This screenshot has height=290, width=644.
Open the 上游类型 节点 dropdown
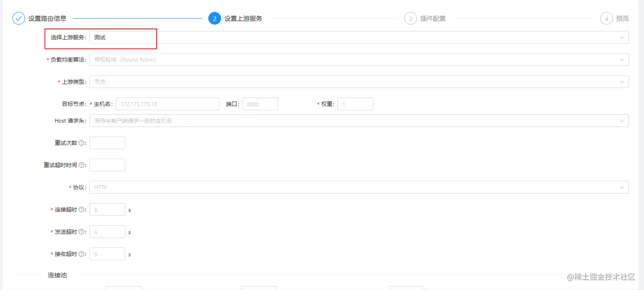(359, 82)
